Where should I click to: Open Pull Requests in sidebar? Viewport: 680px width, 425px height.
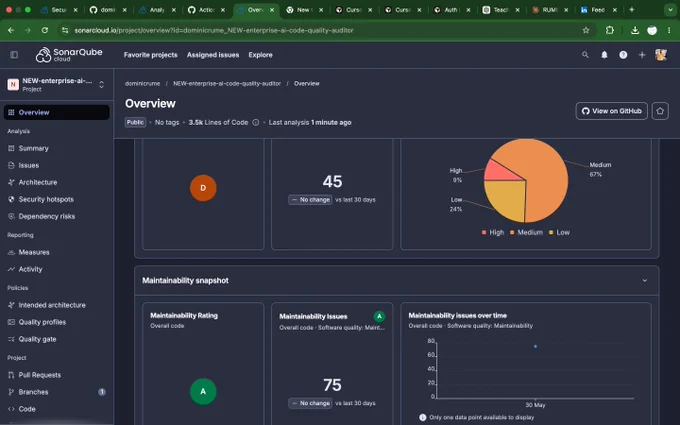(56, 375)
